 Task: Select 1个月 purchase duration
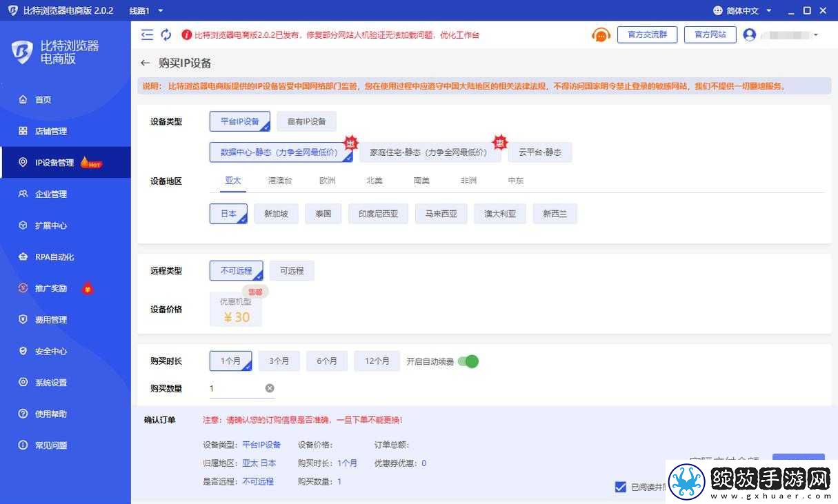231,361
